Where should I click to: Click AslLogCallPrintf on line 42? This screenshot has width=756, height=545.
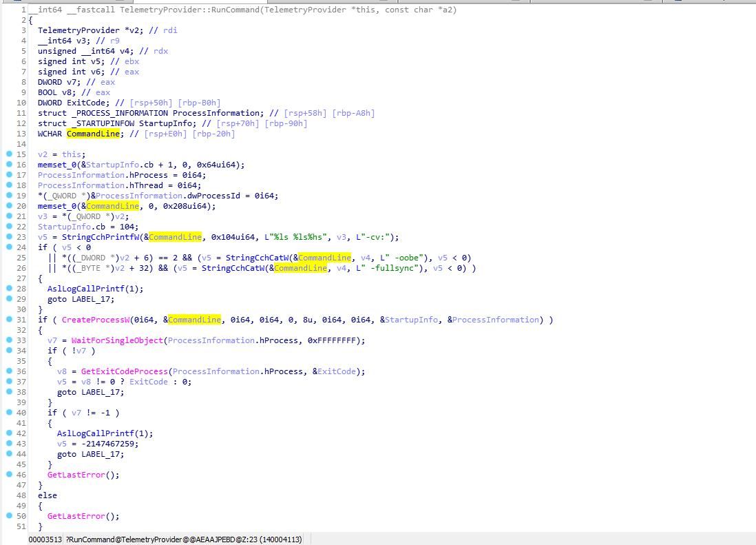[96, 433]
